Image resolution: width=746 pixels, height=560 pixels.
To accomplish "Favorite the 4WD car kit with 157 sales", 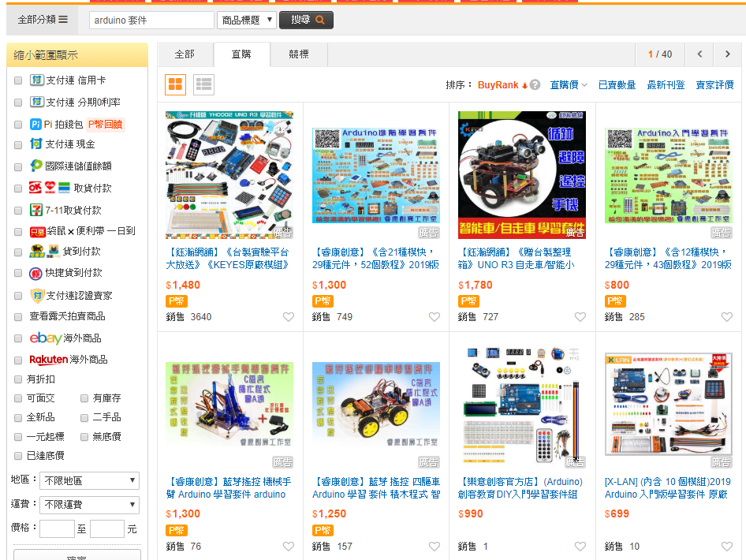I will coord(435,547).
